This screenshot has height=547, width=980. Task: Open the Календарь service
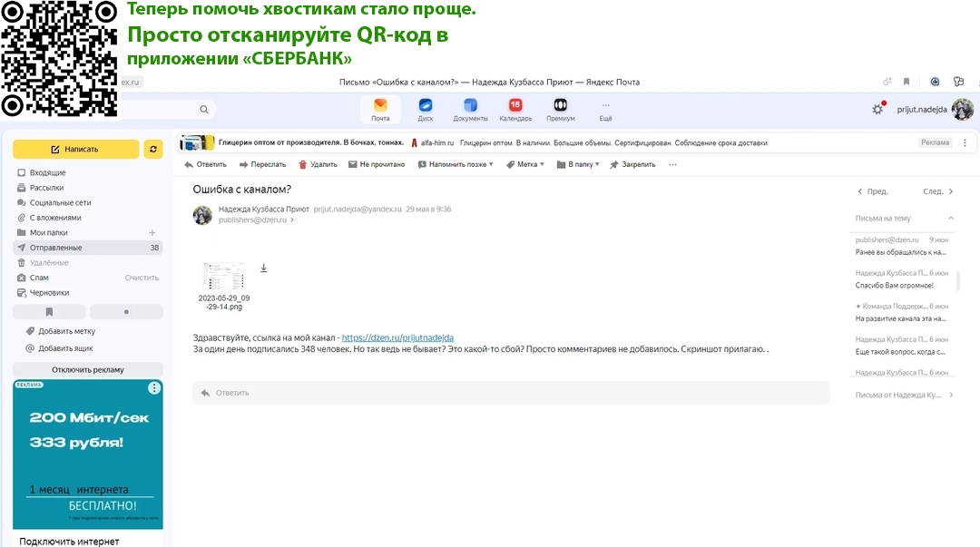tap(515, 110)
